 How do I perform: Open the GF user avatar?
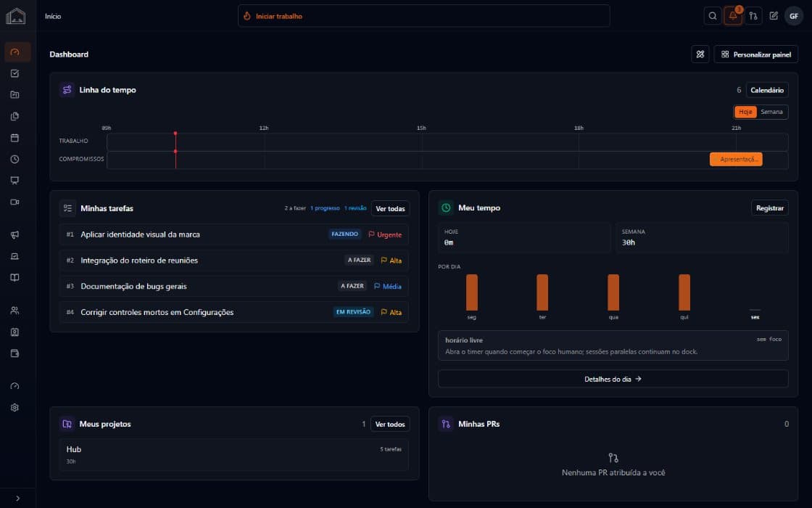coord(793,16)
